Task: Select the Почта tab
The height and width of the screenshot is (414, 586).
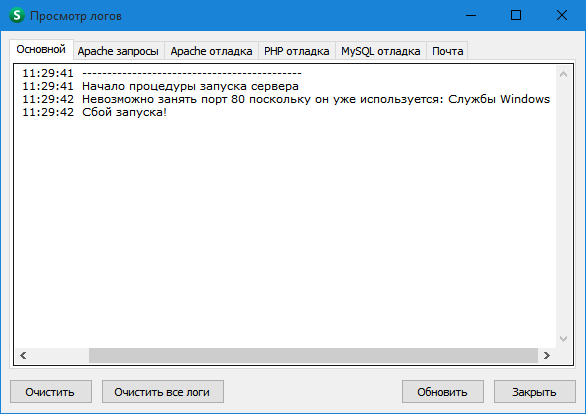Action: (447, 51)
